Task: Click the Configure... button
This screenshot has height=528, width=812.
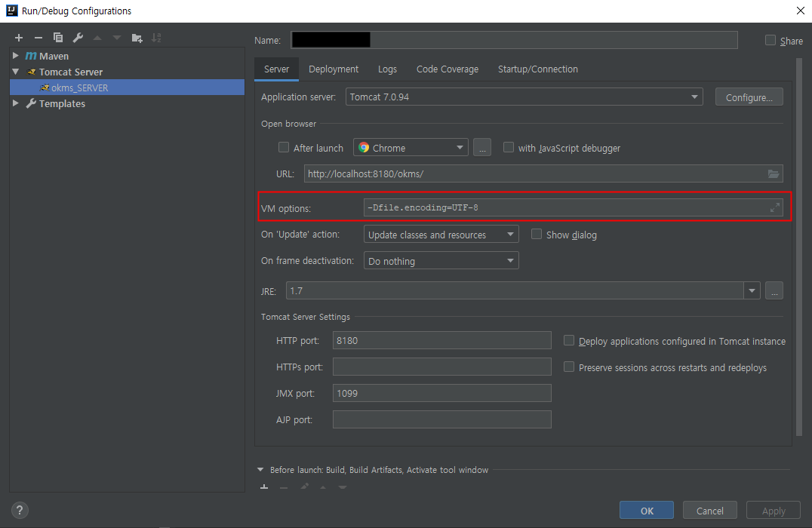Action: coord(749,97)
